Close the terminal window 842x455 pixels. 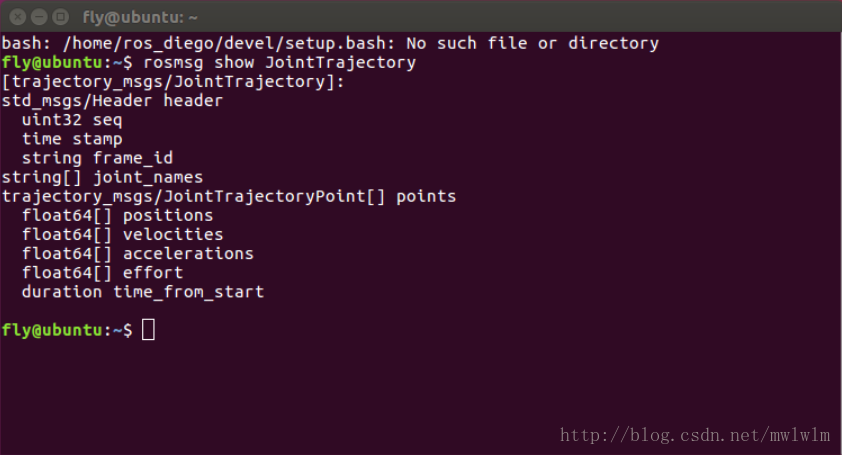(x=17, y=16)
